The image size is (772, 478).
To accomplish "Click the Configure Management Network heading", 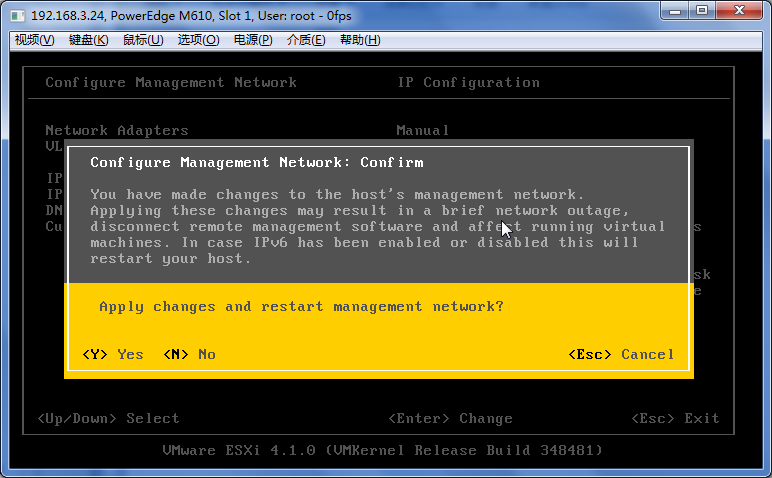I will [x=171, y=82].
